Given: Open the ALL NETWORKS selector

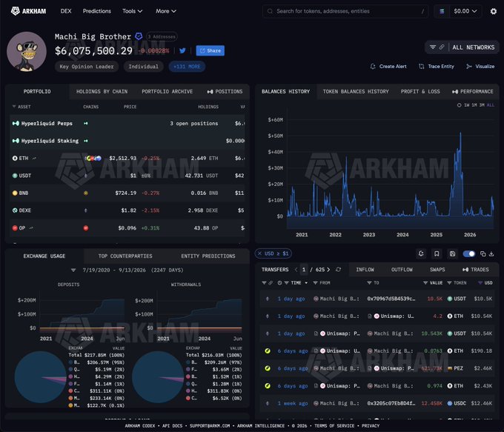Looking at the screenshot, I should point(473,47).
